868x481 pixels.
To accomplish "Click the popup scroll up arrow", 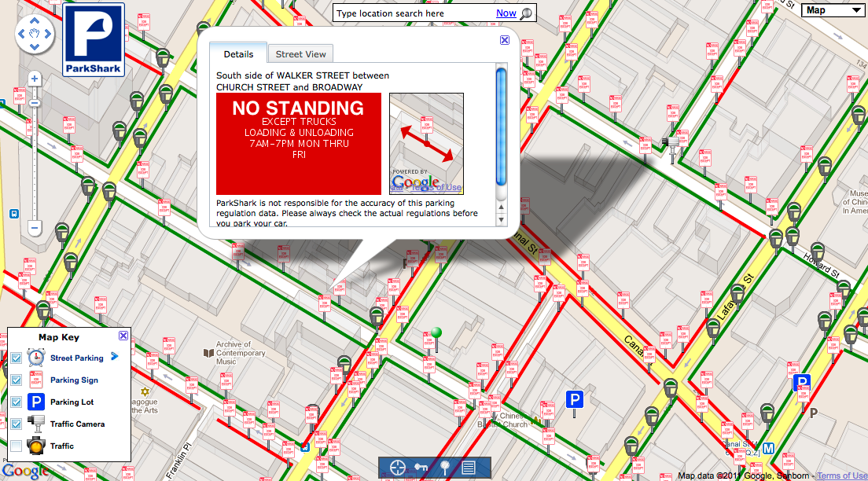I will (x=501, y=207).
